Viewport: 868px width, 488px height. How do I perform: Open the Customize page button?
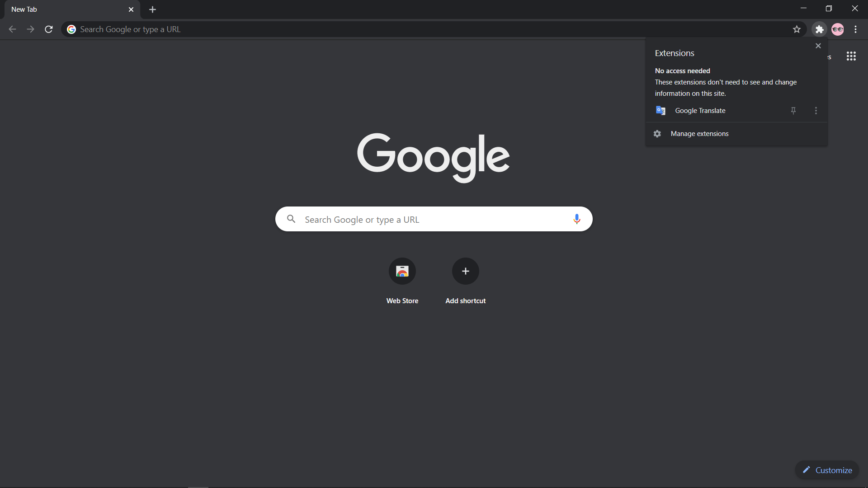pyautogui.click(x=827, y=470)
